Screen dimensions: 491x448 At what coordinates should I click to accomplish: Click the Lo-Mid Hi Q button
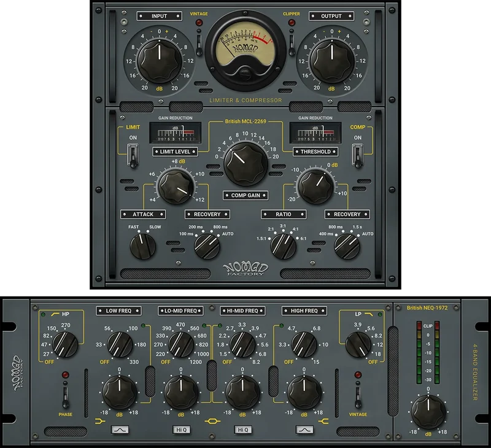[x=181, y=430]
